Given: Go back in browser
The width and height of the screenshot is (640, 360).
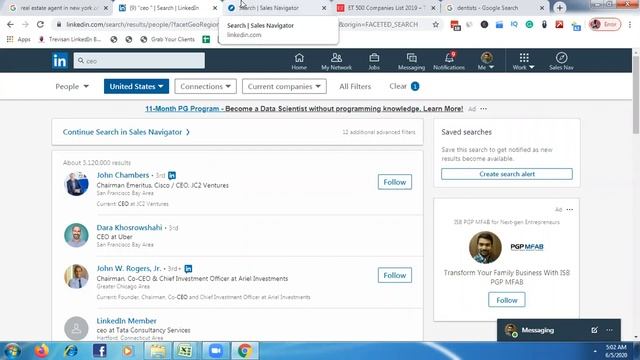Looking at the screenshot, I should 10,24.
